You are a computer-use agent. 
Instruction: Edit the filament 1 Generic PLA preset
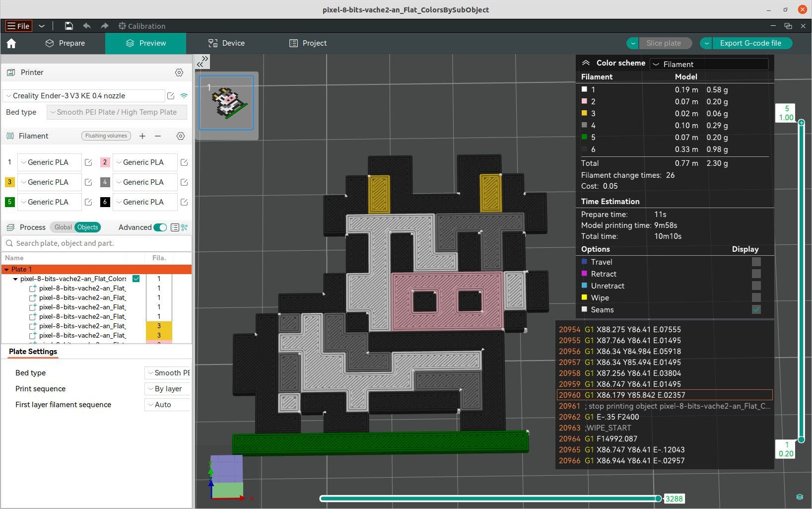88,162
